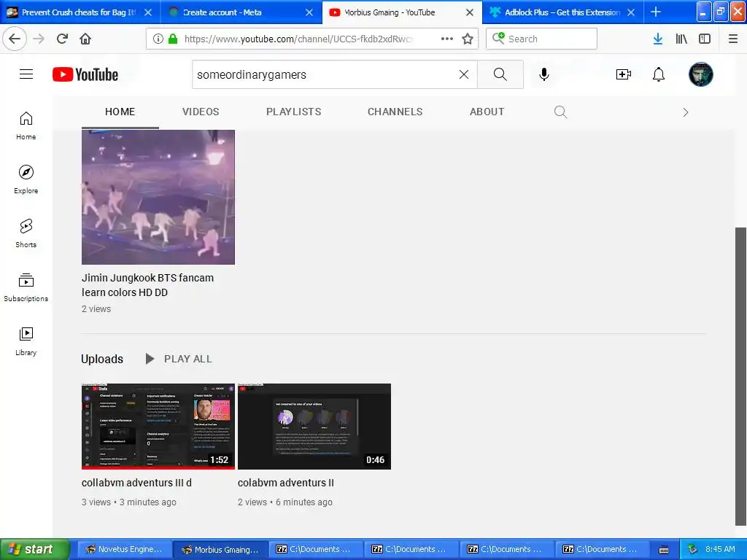Switch to the CHANNELS channel tab
This screenshot has height=560, width=747.
click(395, 112)
